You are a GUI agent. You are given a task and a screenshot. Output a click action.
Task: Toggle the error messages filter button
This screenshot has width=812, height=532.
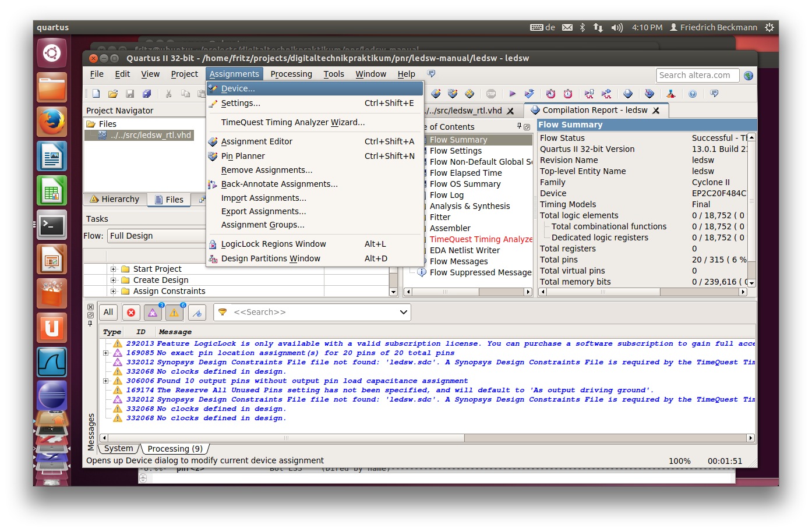click(131, 313)
